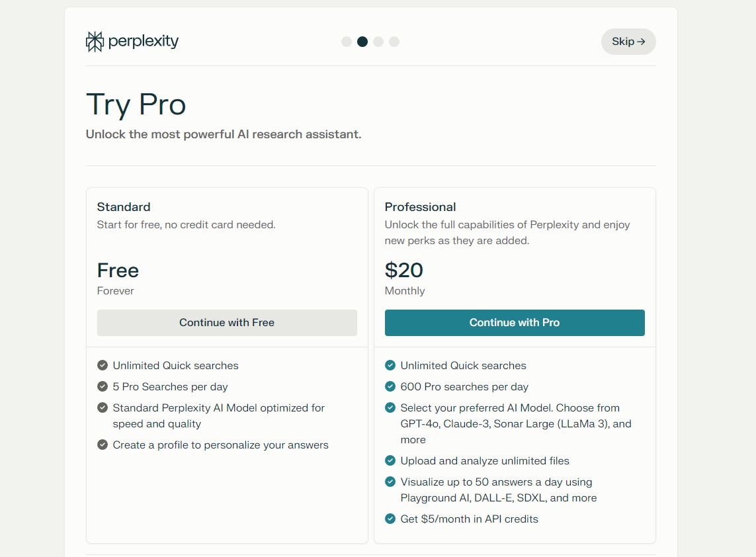Viewport: 756px width, 557px height.
Task: Go to third onboarding step dot
Action: tap(378, 42)
